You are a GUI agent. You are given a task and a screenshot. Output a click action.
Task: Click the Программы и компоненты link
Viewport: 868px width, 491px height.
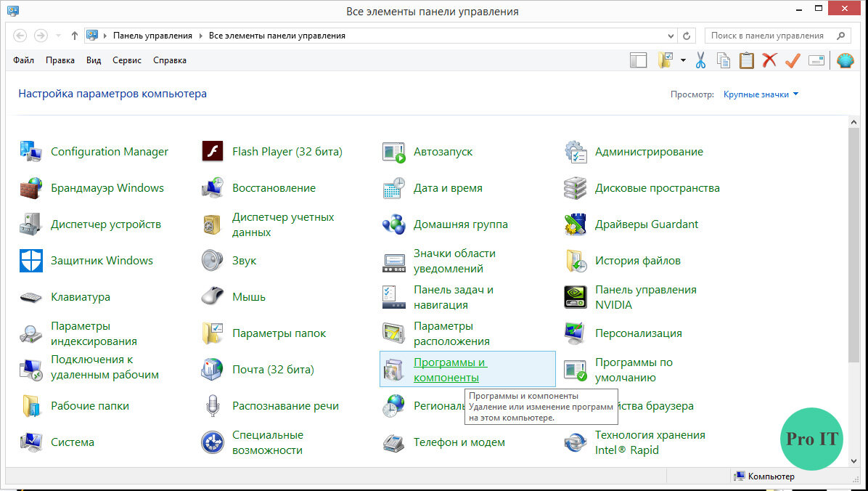pyautogui.click(x=450, y=370)
